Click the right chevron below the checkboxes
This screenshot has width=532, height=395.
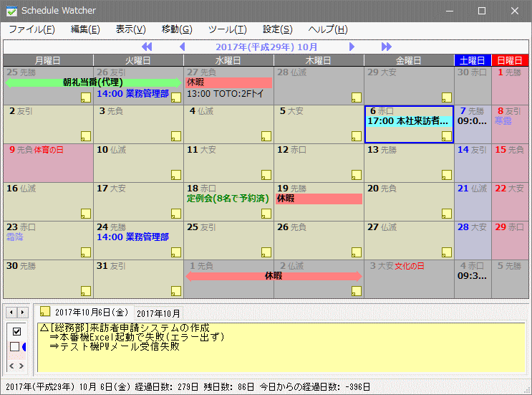(x=21, y=366)
